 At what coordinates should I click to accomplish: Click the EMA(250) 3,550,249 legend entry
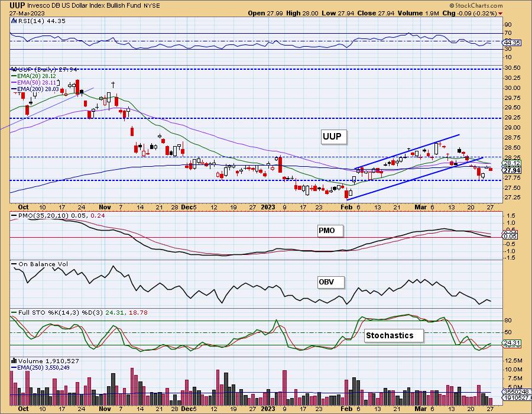point(43,367)
